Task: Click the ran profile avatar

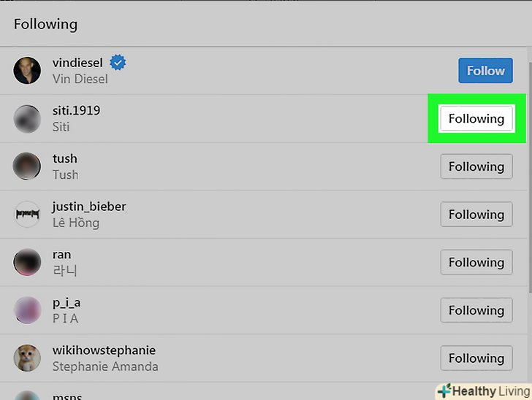Action: 27,263
